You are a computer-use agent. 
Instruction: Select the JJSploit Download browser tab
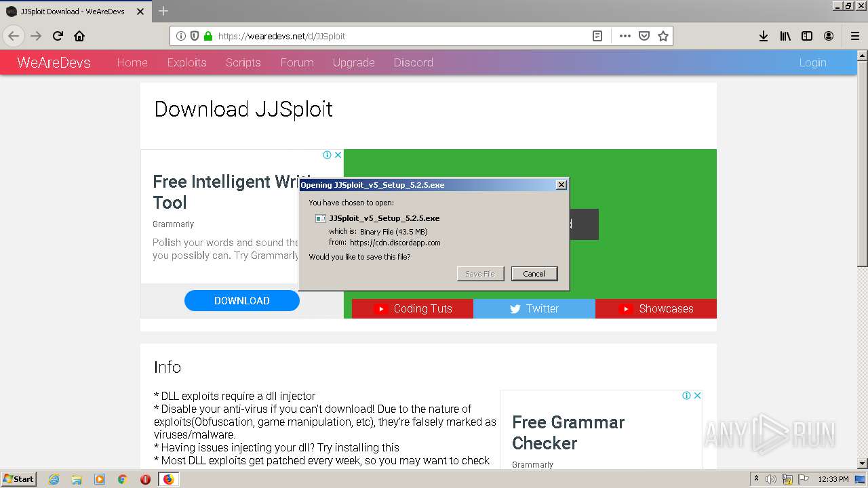click(x=75, y=12)
